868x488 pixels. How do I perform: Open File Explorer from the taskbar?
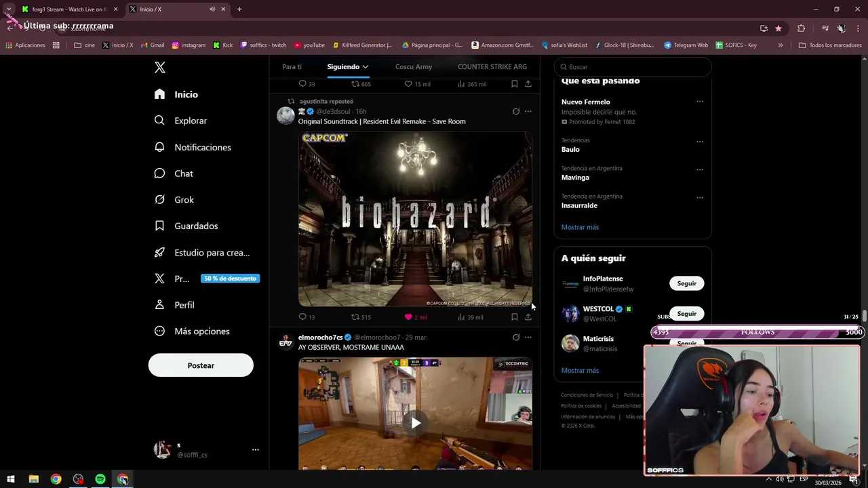tap(33, 479)
